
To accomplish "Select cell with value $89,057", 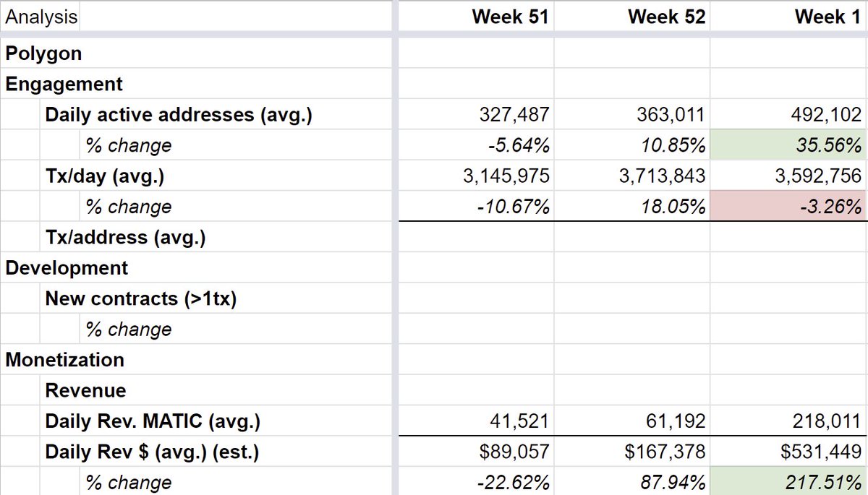I will (x=477, y=452).
